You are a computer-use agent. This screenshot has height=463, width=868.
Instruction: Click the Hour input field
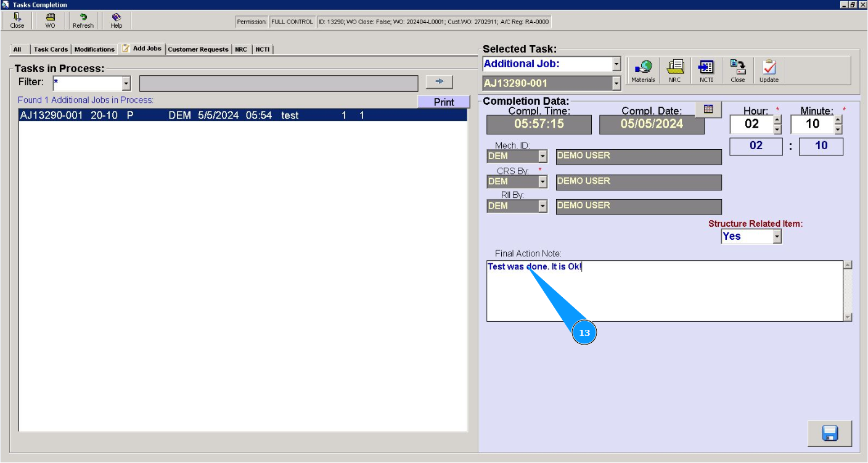pos(751,124)
